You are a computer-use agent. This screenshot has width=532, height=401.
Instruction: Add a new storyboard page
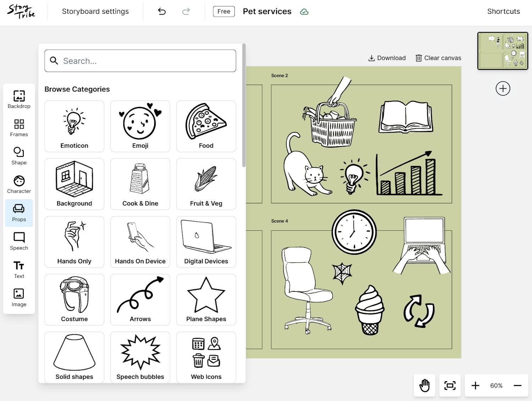pyautogui.click(x=503, y=88)
